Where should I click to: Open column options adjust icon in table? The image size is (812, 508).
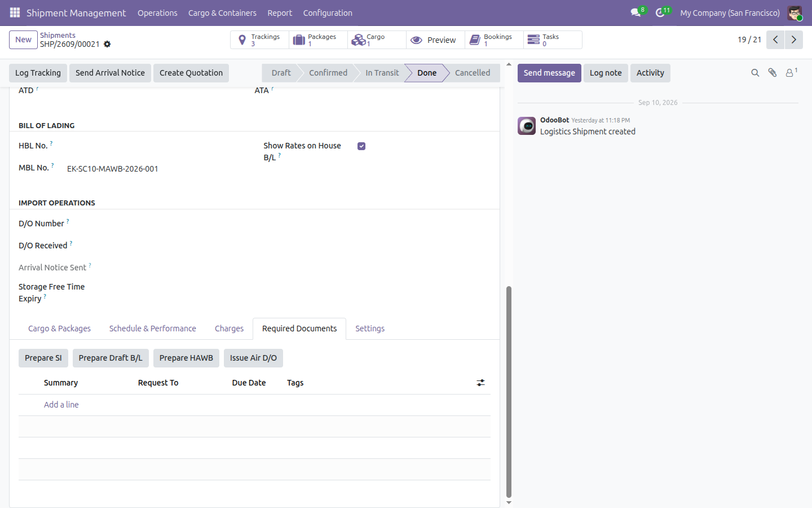point(480,383)
